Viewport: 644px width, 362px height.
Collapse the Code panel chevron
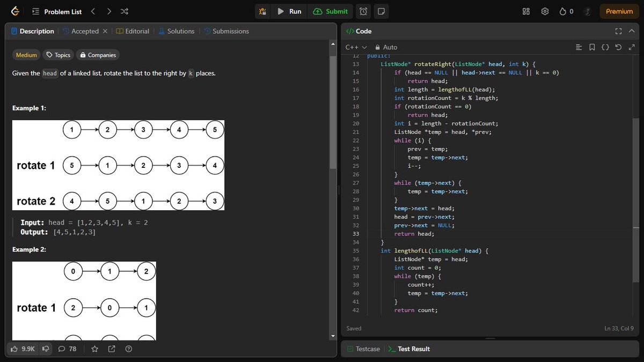(633, 31)
